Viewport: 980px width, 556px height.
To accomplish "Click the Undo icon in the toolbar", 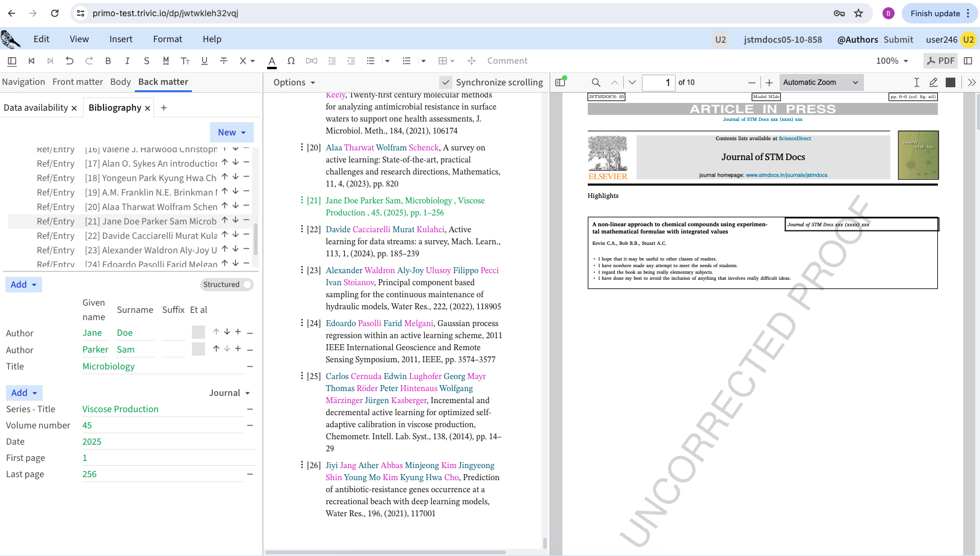I will click(x=70, y=61).
